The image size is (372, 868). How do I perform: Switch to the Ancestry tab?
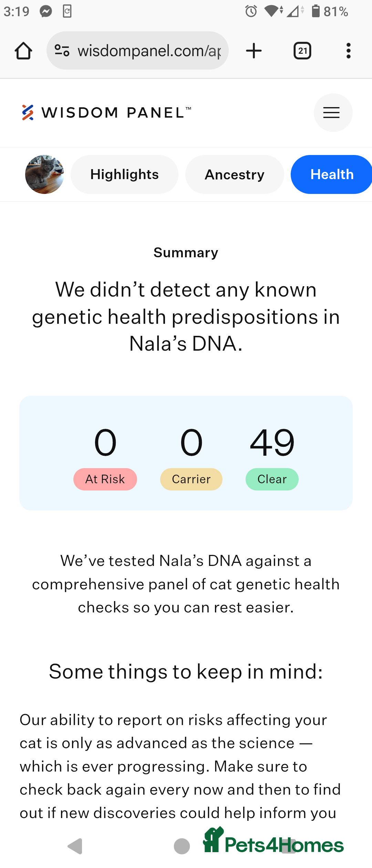(235, 175)
